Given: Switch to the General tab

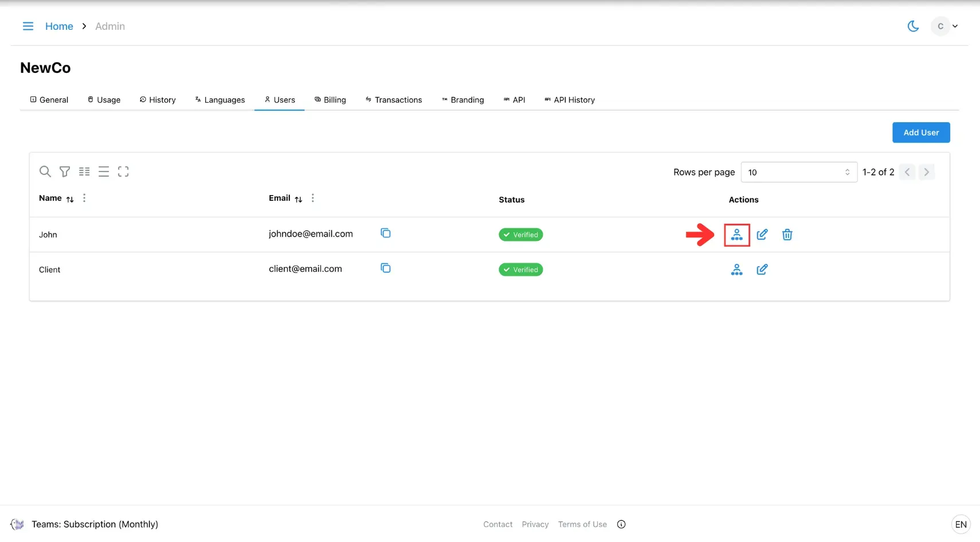Looking at the screenshot, I should (49, 100).
